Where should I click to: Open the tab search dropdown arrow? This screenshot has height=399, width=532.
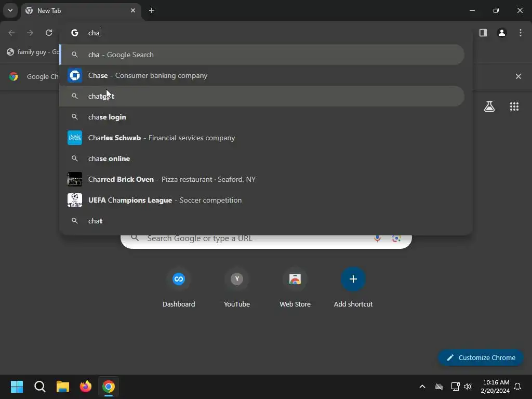pos(10,10)
